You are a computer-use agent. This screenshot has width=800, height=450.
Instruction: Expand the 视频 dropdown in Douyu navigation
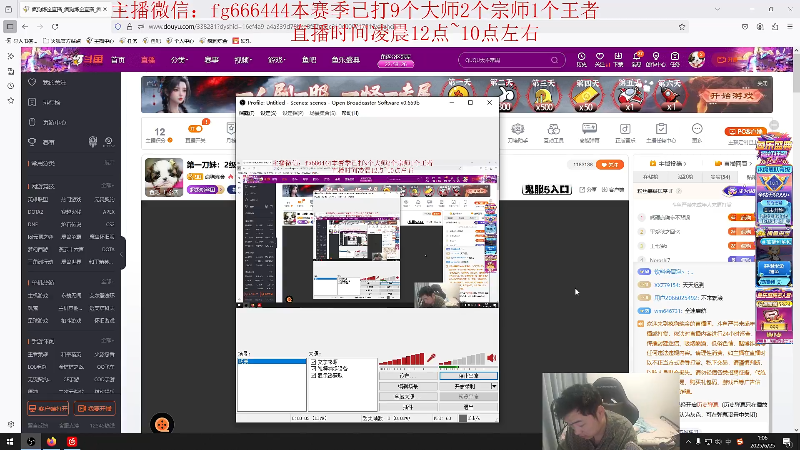click(243, 60)
